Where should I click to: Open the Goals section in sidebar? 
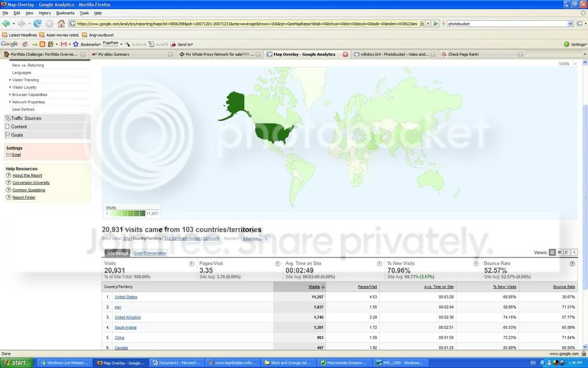(47, 135)
